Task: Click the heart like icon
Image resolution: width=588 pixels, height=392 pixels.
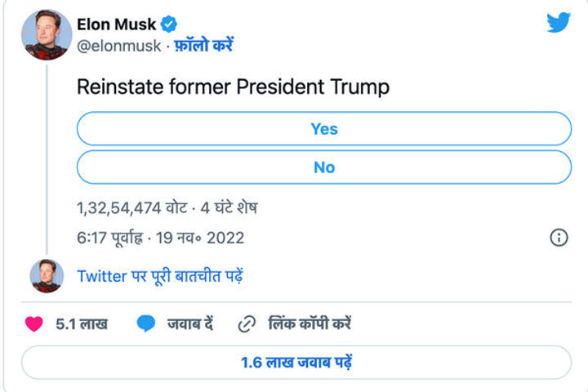Action: (34, 323)
